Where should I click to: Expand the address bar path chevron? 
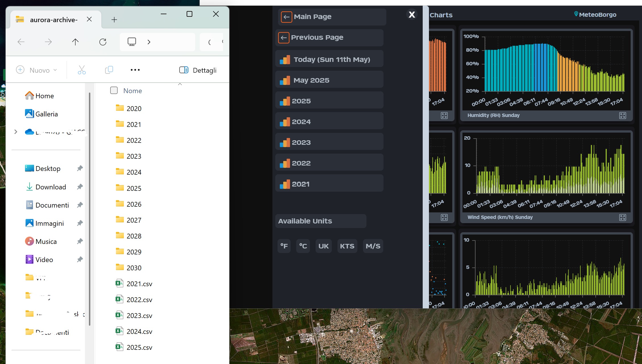coord(149,42)
